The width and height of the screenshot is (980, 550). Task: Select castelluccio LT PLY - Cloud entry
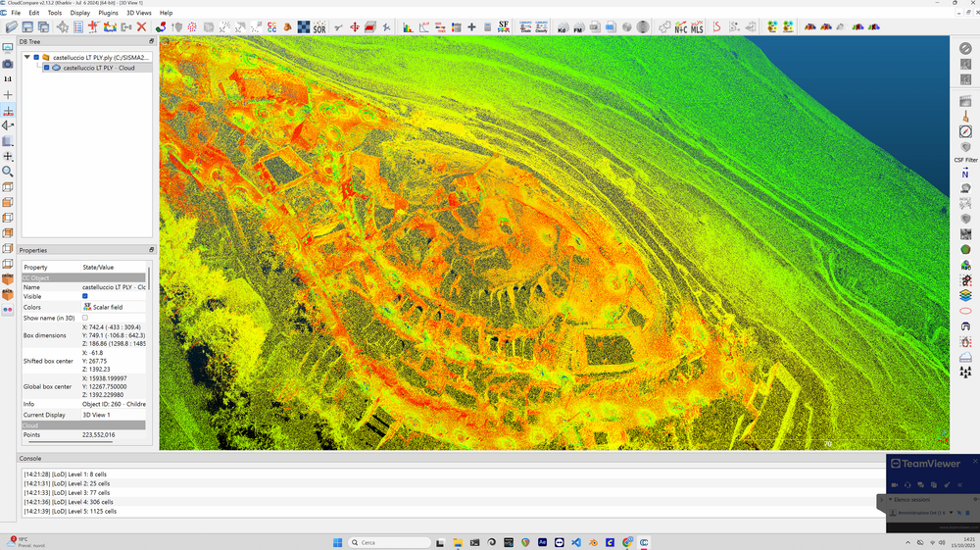[x=99, y=68]
